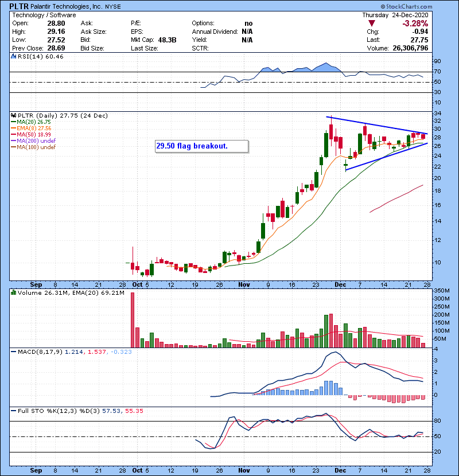
Task: Click the Annual Dividend N/A value
Action: pos(247,32)
